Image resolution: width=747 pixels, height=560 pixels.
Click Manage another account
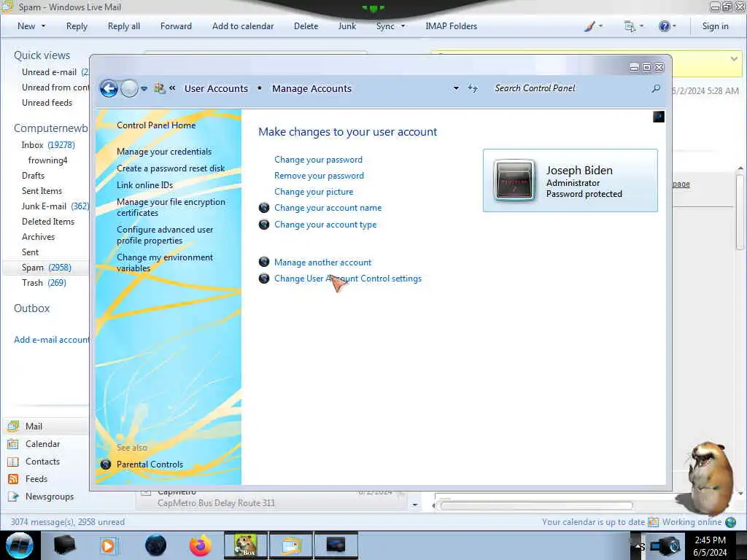tap(322, 262)
